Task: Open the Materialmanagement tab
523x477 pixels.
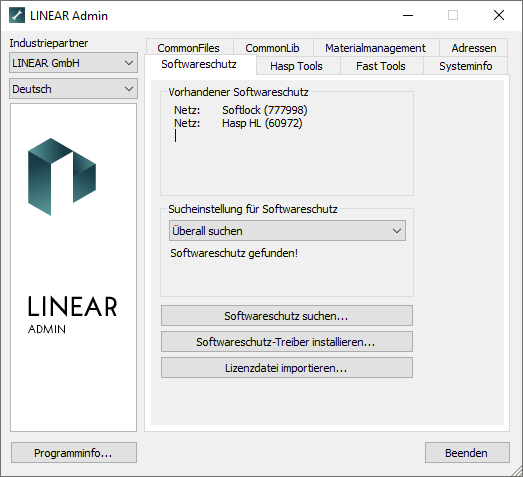Action: [376, 48]
